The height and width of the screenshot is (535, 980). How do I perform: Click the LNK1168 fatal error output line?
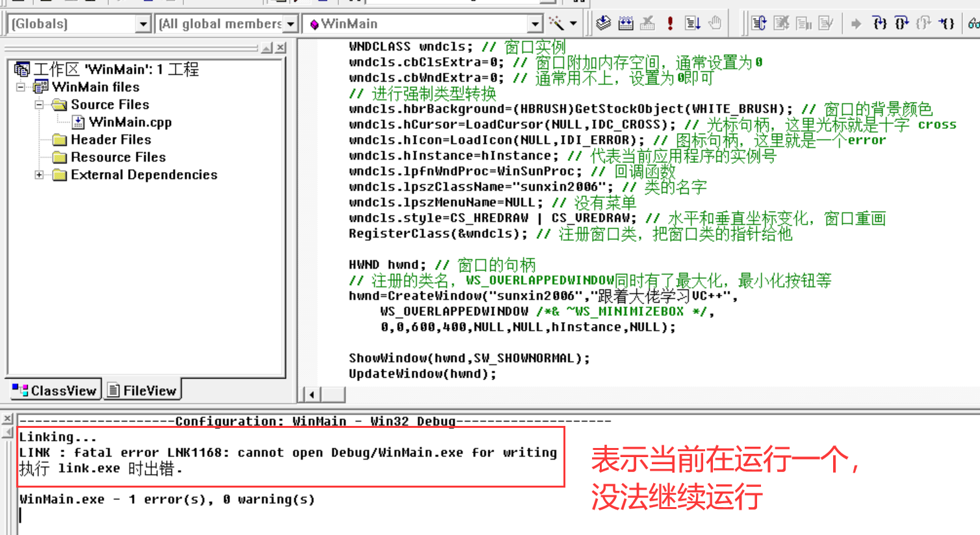288,453
